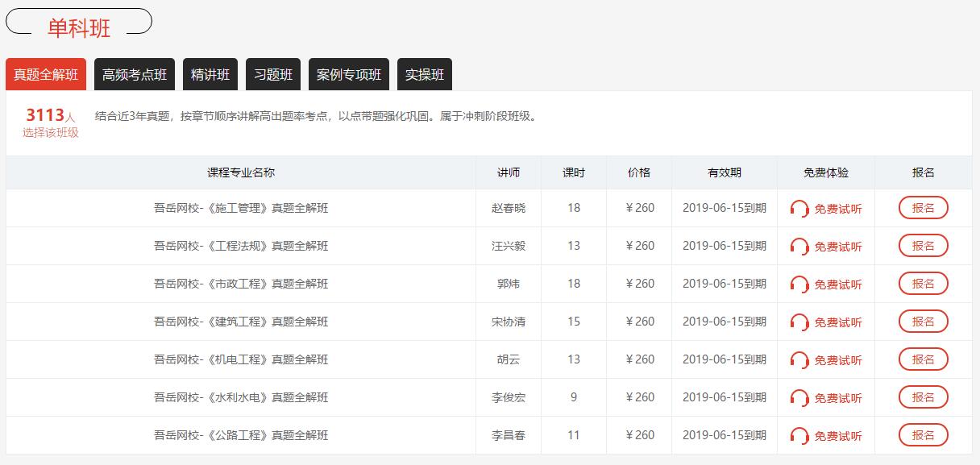Click course title 吾岳网校-《工程法规》真题全解班
The width and height of the screenshot is (980, 465).
click(x=241, y=246)
